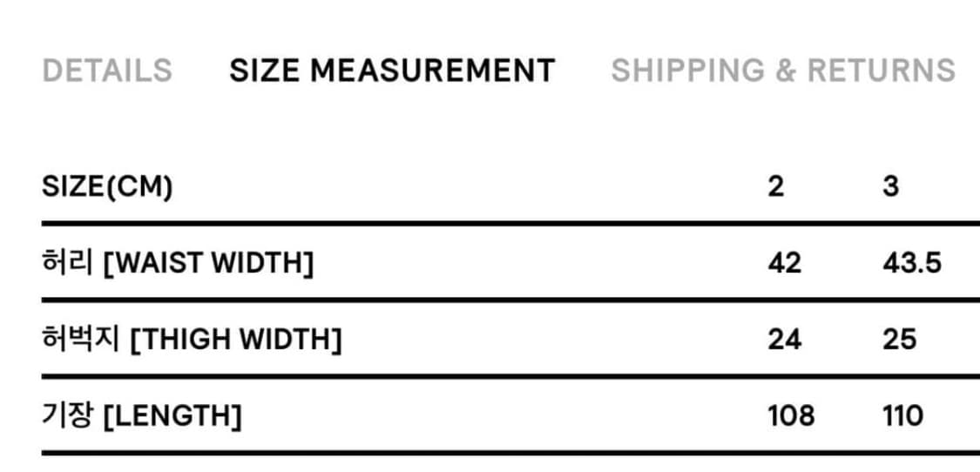Click the bottom divider line below the LENGTH row
The height and width of the screenshot is (472, 980).
(505, 453)
